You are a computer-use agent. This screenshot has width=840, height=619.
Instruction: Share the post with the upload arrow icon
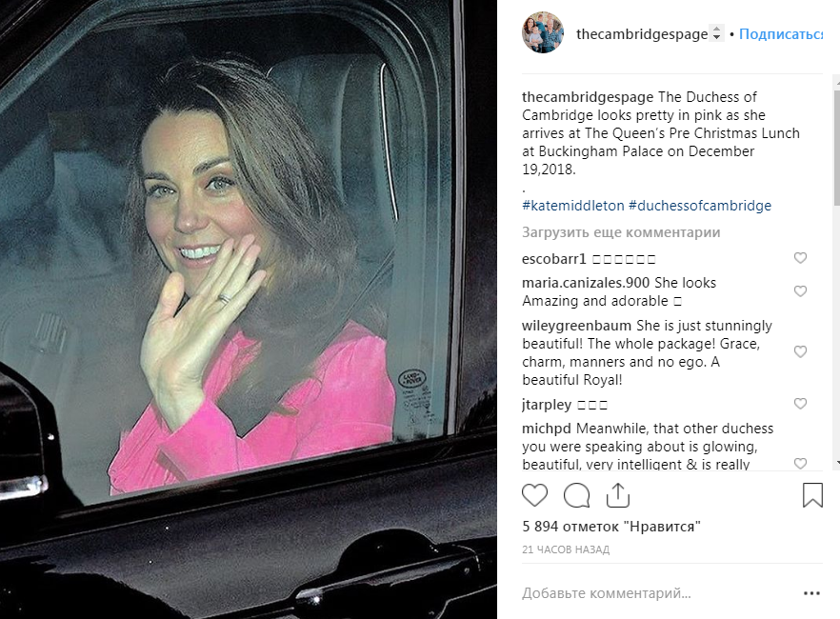click(618, 495)
